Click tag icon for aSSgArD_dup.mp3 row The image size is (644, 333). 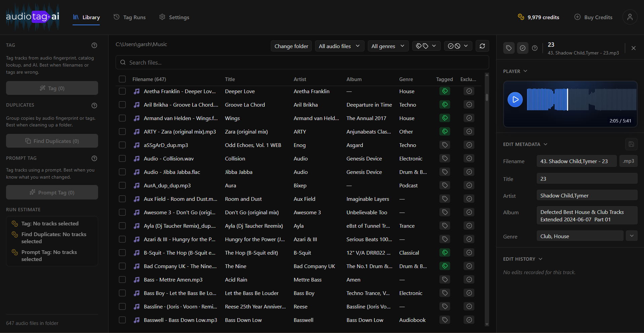point(445,145)
